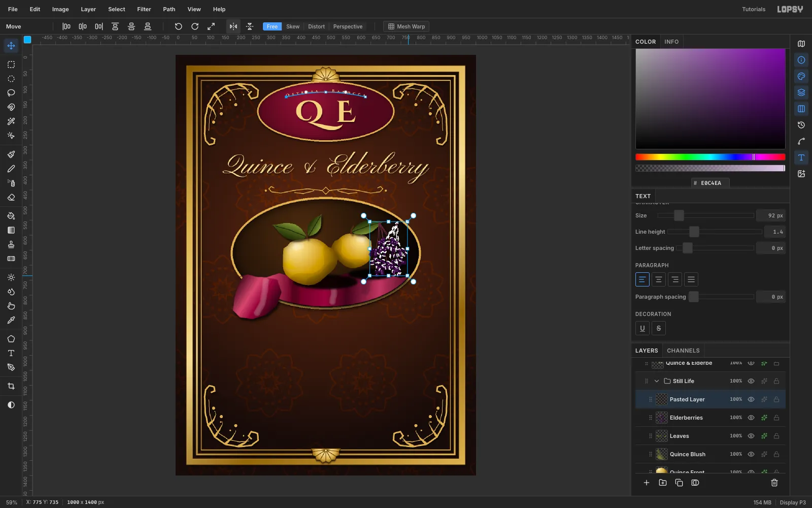
Task: Click the hue spectrum slider
Action: [710, 157]
